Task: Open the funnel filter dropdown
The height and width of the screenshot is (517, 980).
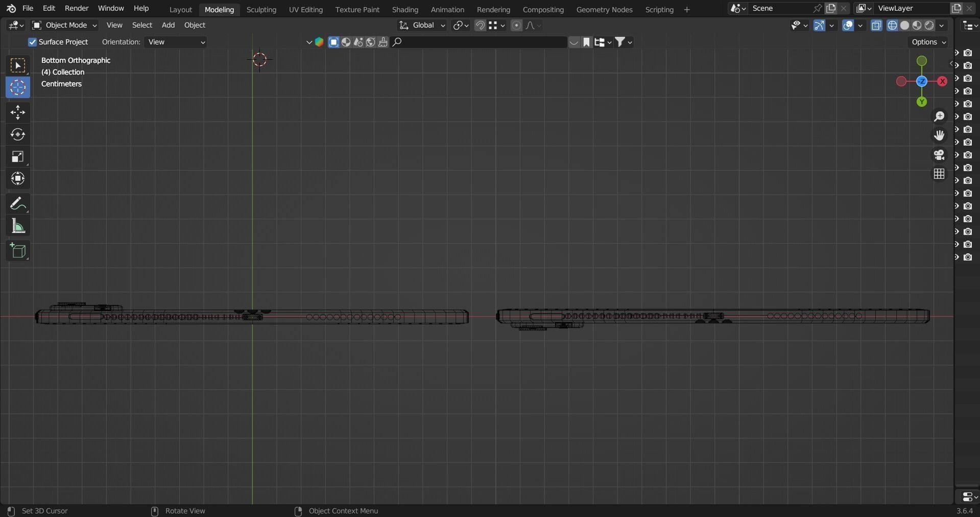Action: pos(624,42)
